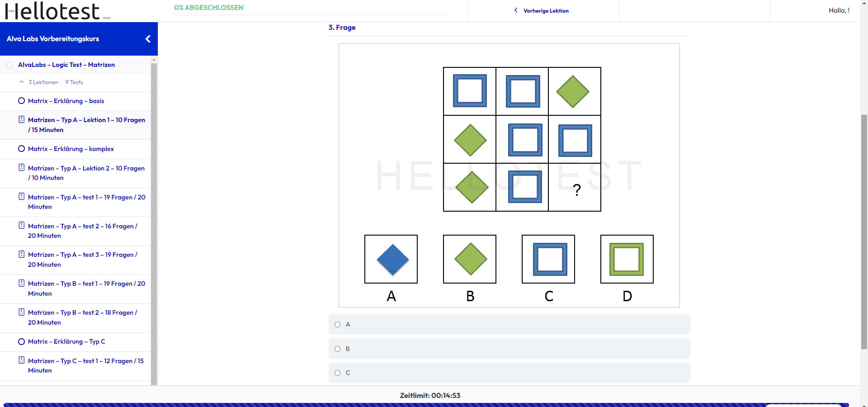Viewport: 868px width, 407px height.
Task: Open Matrizen Typ A test 3 lesson
Action: point(83,260)
